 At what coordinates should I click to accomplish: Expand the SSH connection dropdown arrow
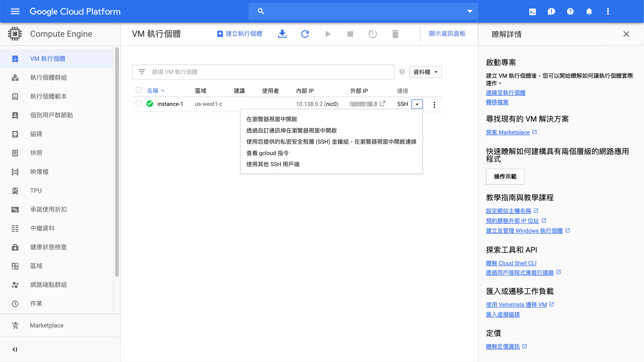[x=417, y=104]
